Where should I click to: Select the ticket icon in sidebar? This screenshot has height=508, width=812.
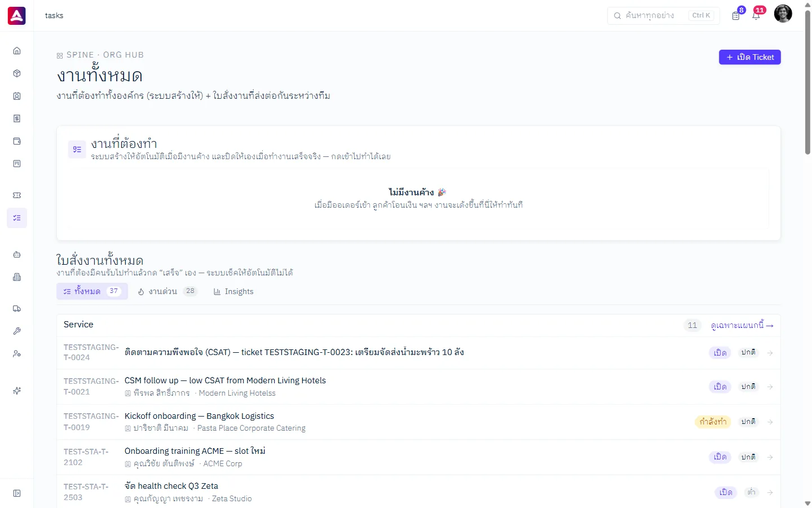[x=17, y=195]
